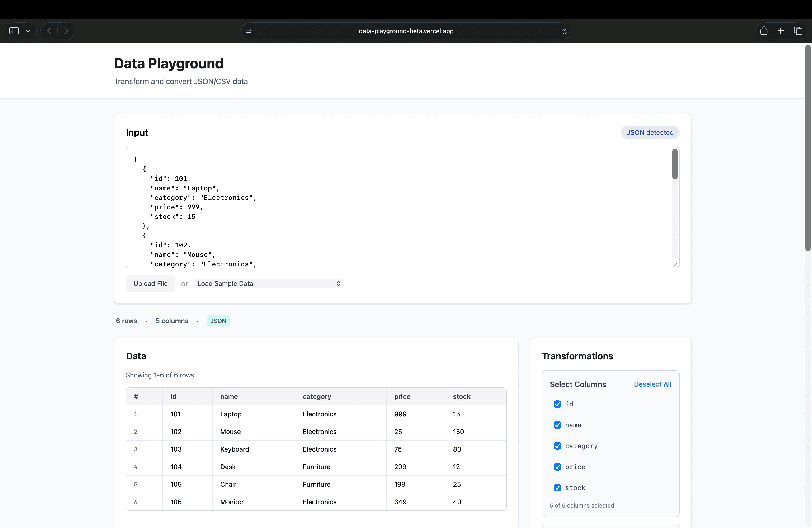
Task: Show the tab overview
Action: tap(798, 31)
